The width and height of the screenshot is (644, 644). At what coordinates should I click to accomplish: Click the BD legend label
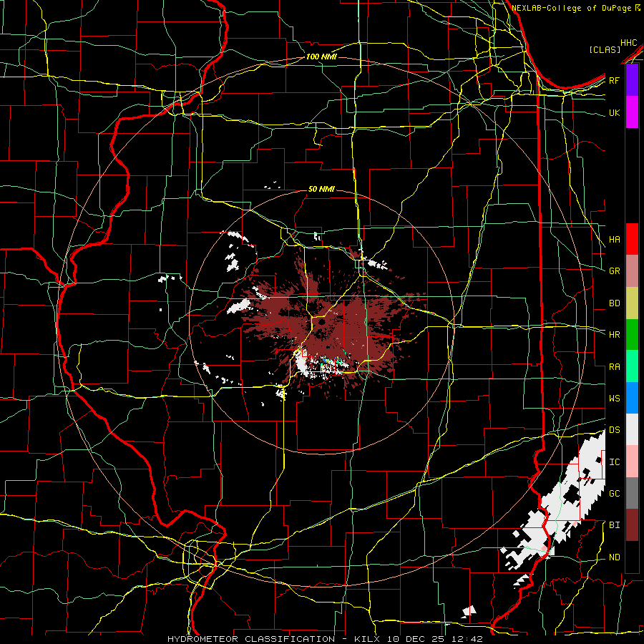pos(615,303)
